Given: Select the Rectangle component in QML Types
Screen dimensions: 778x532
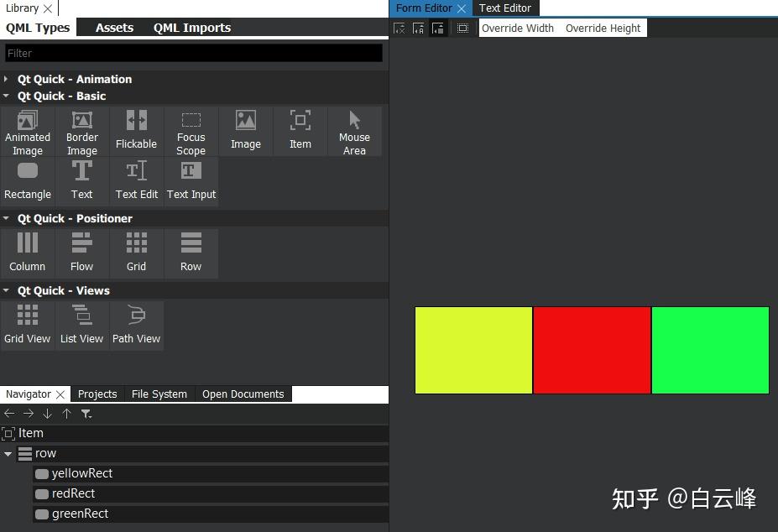Looking at the screenshot, I should tap(28, 180).
